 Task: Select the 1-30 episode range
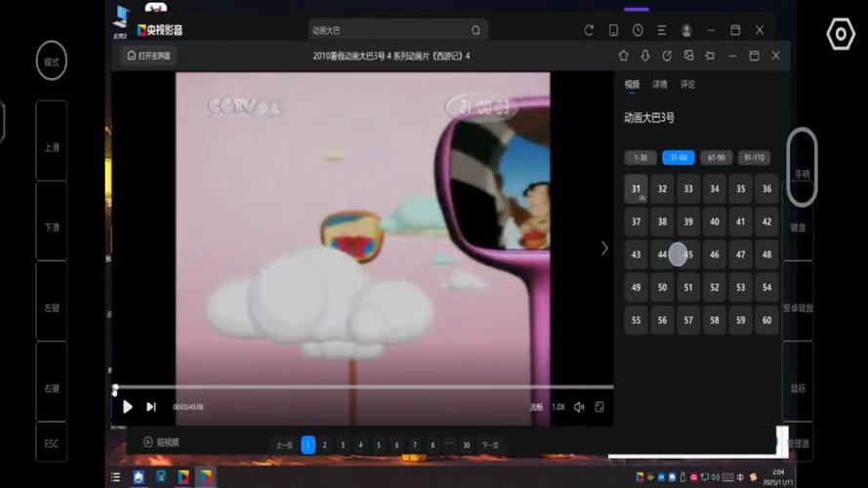(641, 158)
